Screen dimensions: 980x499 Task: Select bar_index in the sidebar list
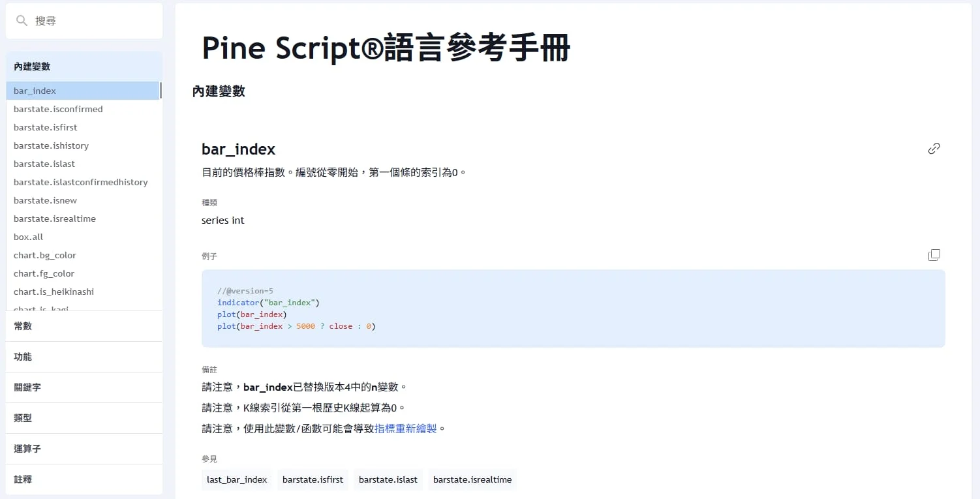pos(82,91)
